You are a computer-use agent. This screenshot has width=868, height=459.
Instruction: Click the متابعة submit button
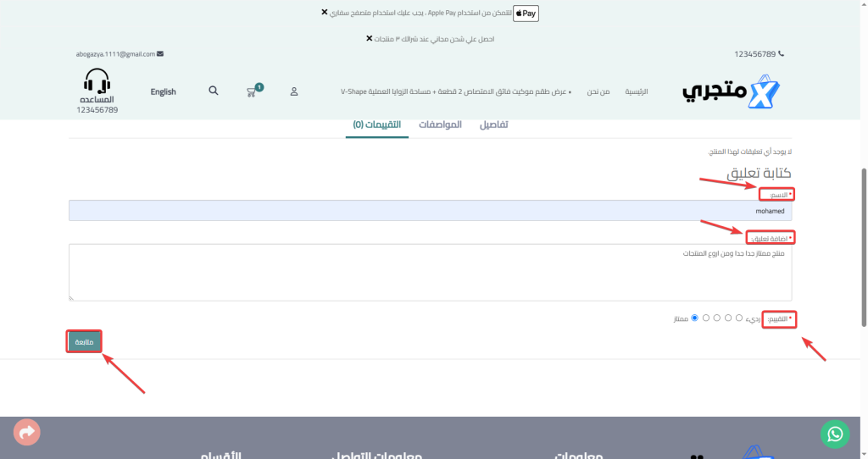[x=84, y=341]
